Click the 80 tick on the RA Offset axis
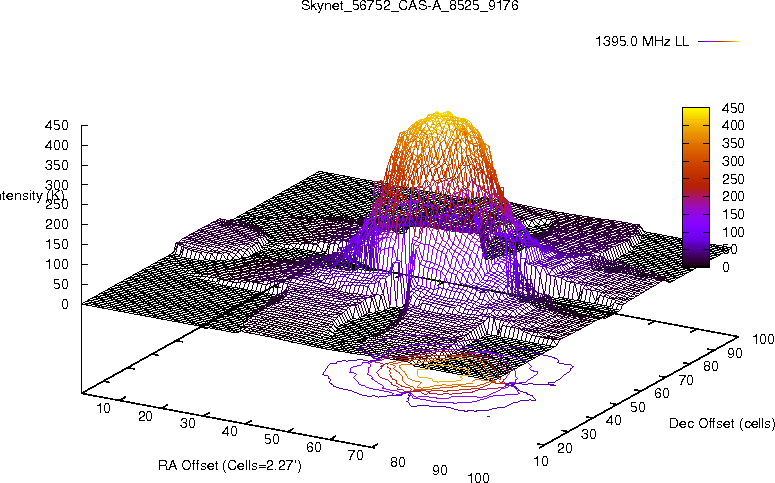 tap(398, 462)
